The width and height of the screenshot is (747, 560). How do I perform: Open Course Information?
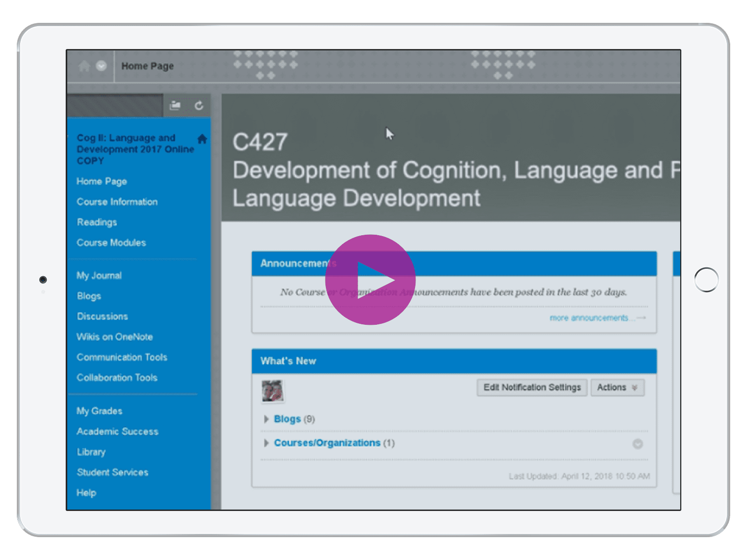click(x=117, y=202)
